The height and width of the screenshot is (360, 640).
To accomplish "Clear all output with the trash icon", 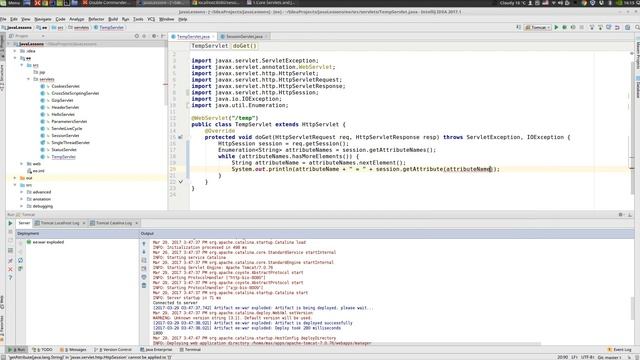I will 144,285.
